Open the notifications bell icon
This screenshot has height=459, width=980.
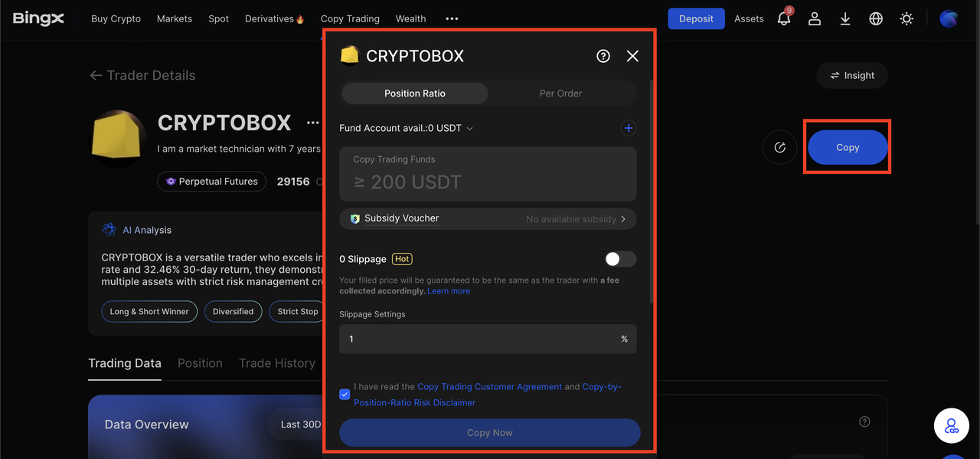coord(783,19)
